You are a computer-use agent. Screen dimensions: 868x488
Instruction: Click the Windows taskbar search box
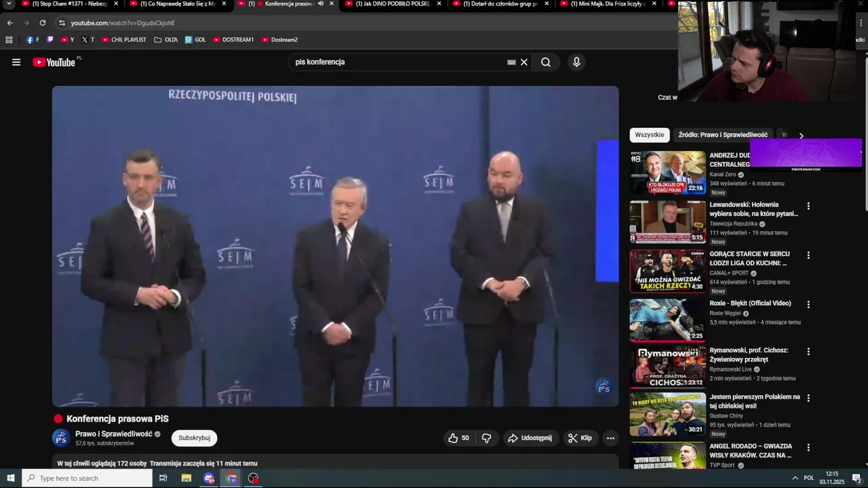click(x=87, y=478)
